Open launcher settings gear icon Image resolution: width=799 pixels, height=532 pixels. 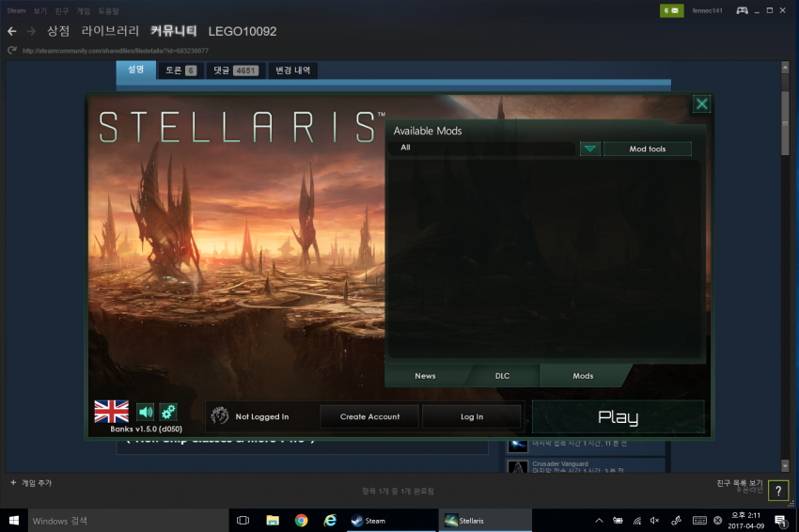[168, 412]
